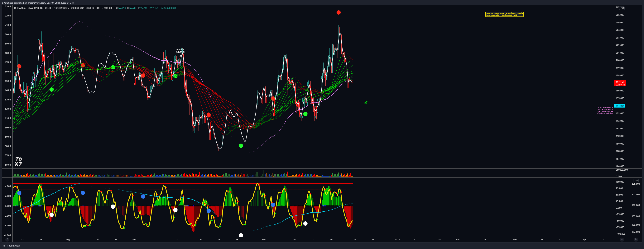Click the Nov label on time axis
This screenshot has width=644, height=249.
click(x=264, y=240)
